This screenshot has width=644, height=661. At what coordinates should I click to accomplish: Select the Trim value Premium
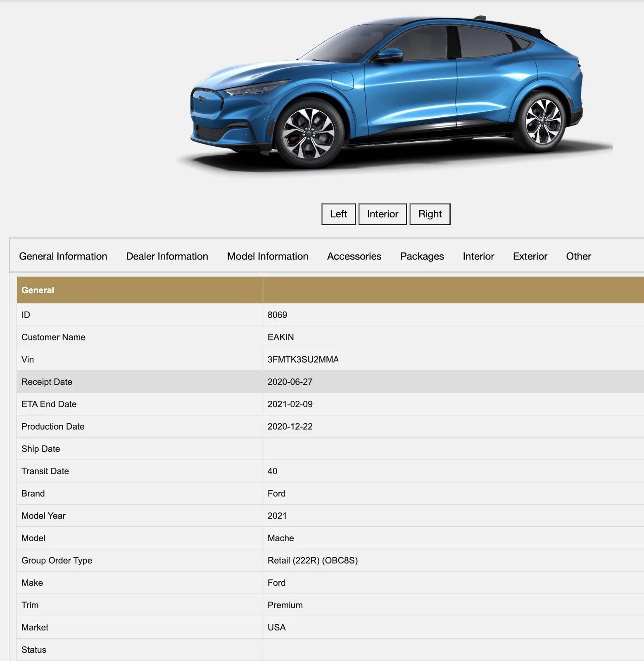pos(285,605)
